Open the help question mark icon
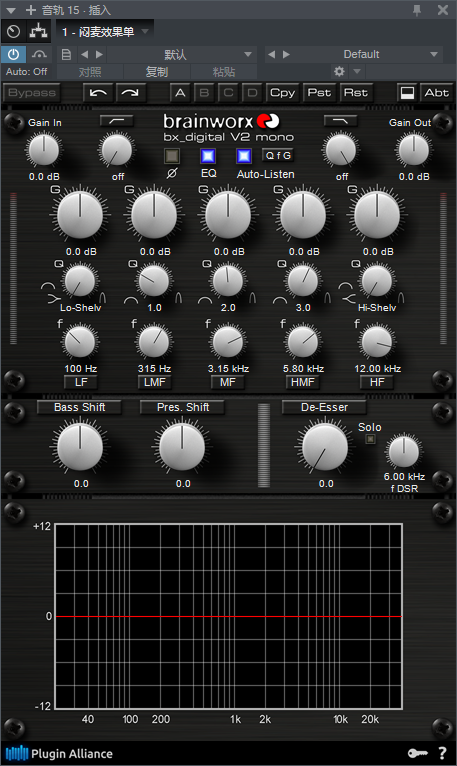Image resolution: width=457 pixels, height=766 pixels. click(442, 753)
